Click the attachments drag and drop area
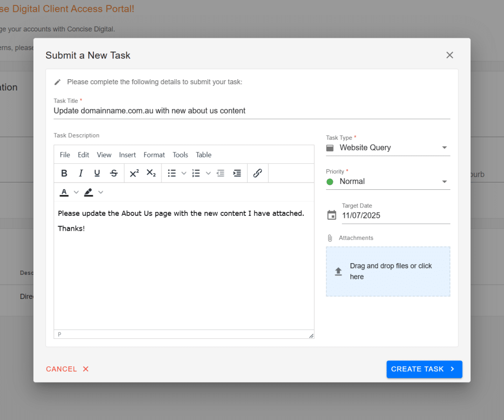 click(x=388, y=271)
